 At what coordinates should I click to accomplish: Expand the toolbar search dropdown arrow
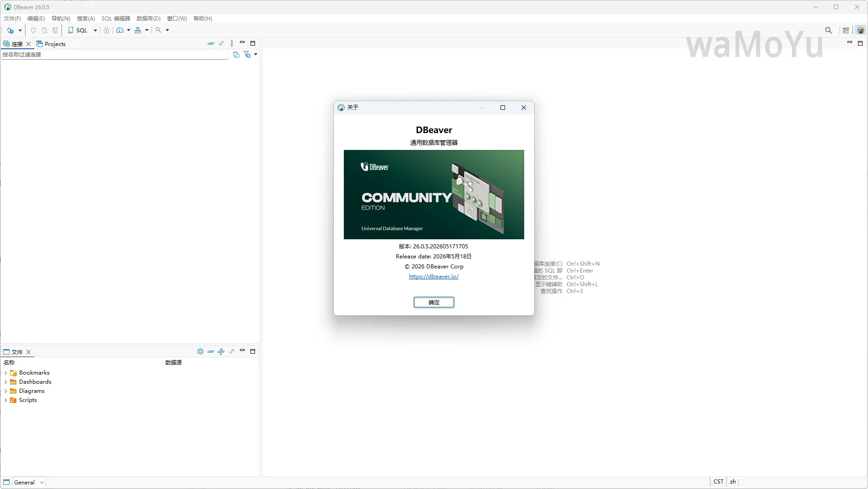pos(167,30)
